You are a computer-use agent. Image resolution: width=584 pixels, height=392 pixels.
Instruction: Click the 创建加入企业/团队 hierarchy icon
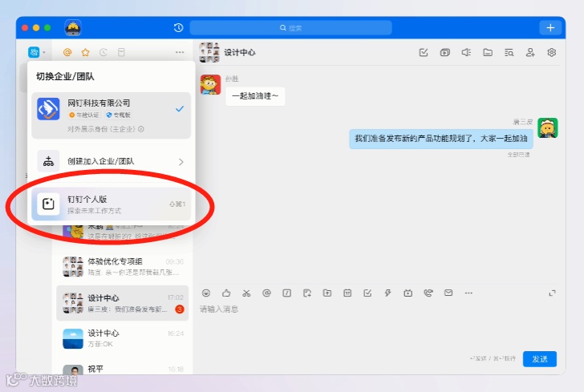pos(48,161)
